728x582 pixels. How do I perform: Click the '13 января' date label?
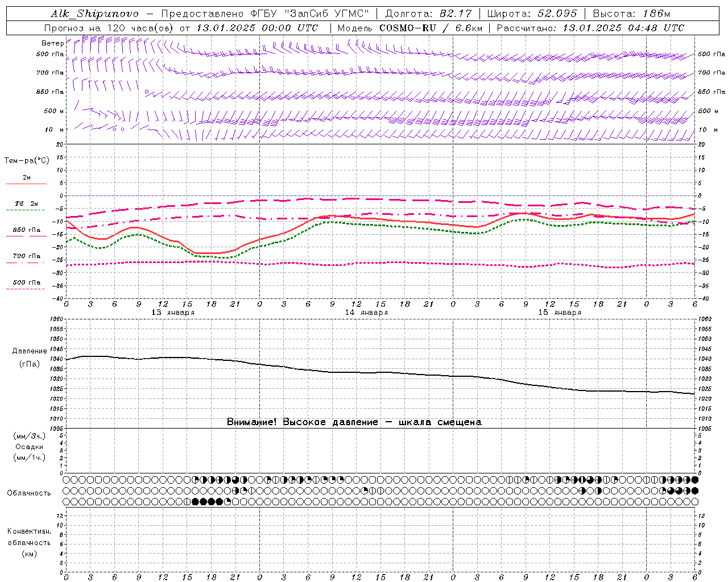pyautogui.click(x=173, y=313)
